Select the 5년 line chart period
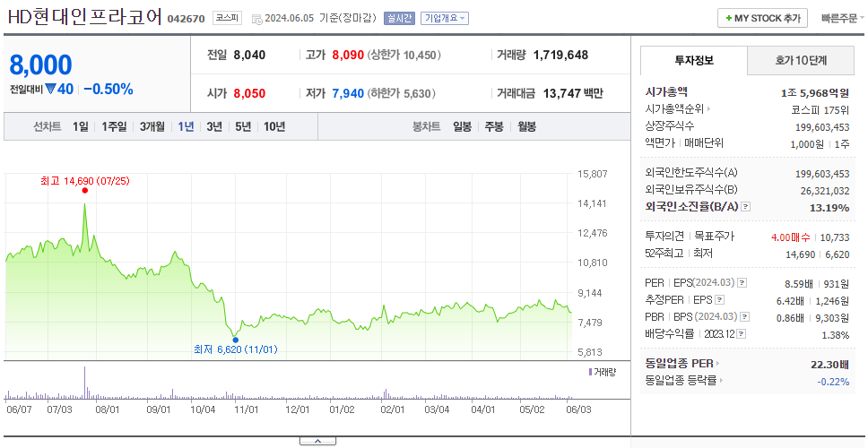This screenshot has height=448, width=868. (x=243, y=126)
